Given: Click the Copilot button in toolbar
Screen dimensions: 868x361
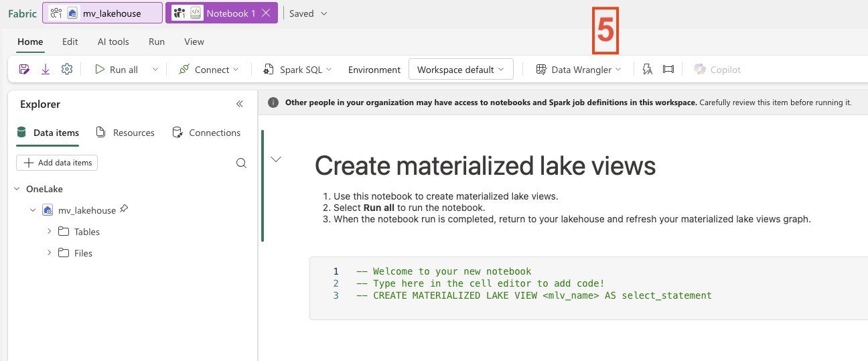Looking at the screenshot, I should coord(717,70).
